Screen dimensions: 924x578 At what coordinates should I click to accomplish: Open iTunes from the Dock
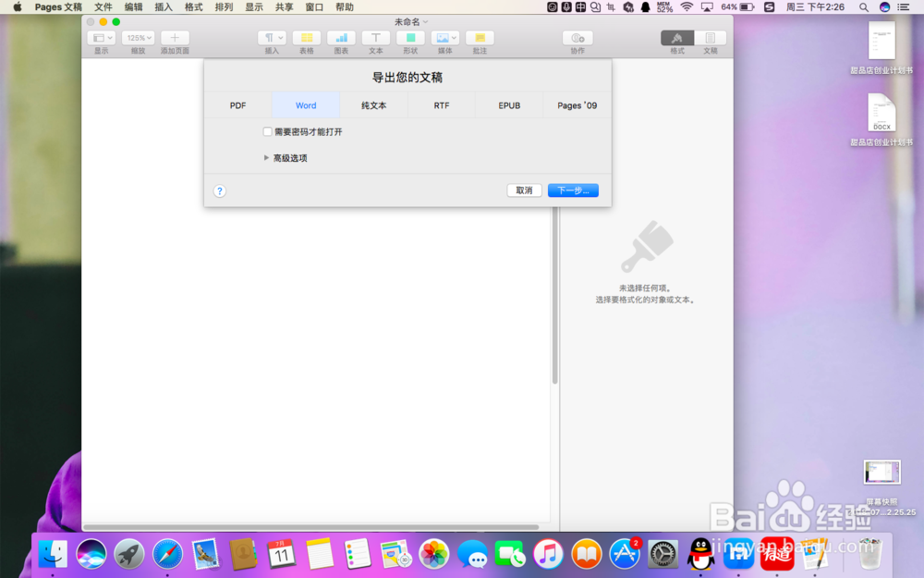[x=548, y=554]
